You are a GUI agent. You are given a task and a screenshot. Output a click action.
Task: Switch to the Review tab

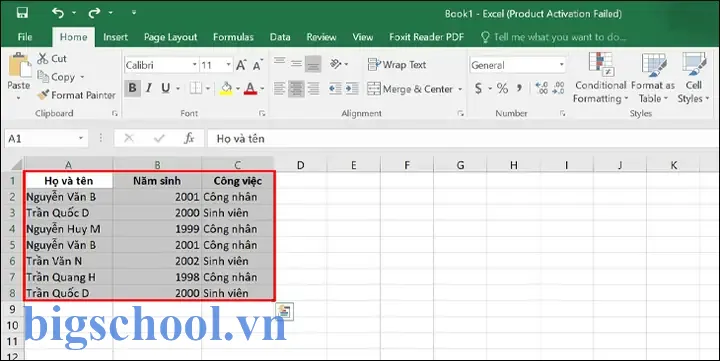(321, 37)
